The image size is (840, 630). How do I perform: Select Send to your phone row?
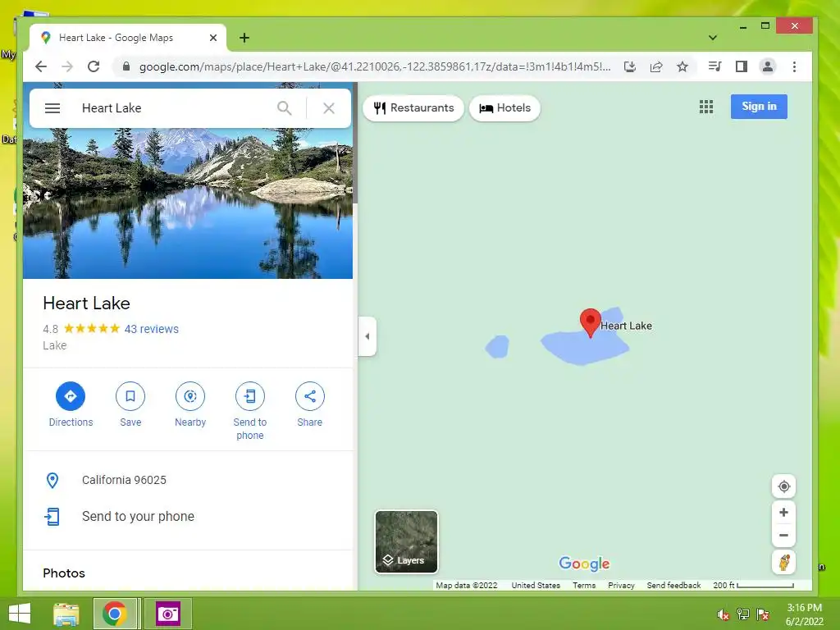tap(188, 517)
